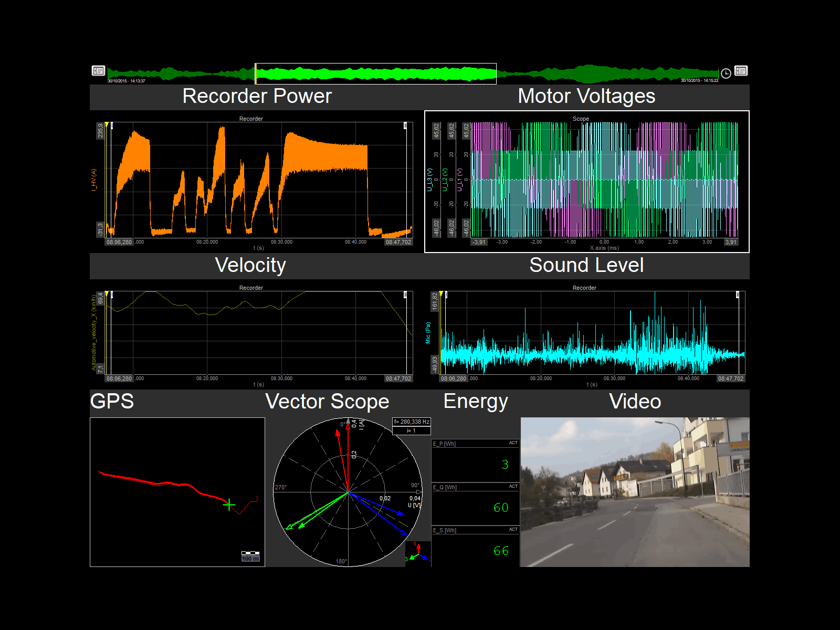Click yellow cursor marker on Recorder Power graph
The image size is (840, 630).
(107, 125)
